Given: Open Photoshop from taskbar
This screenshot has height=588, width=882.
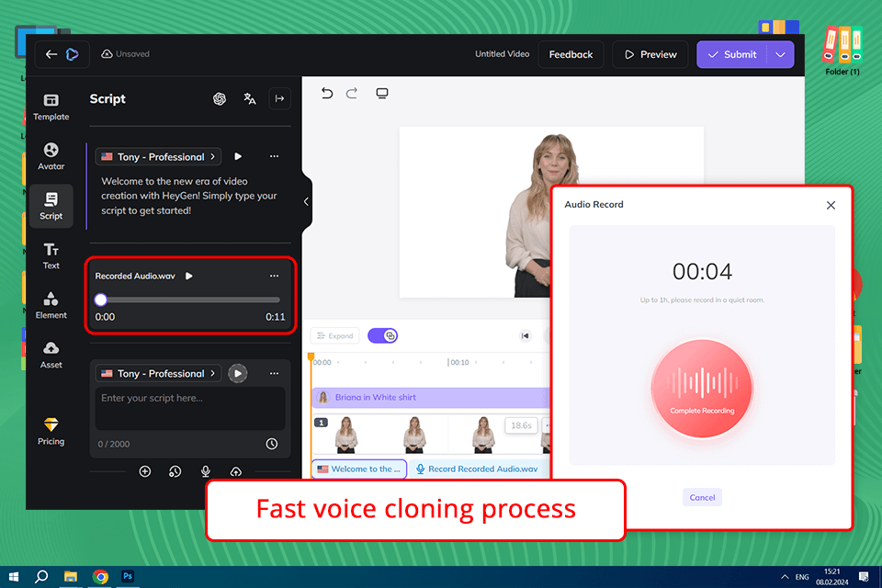Looking at the screenshot, I should click(x=128, y=577).
